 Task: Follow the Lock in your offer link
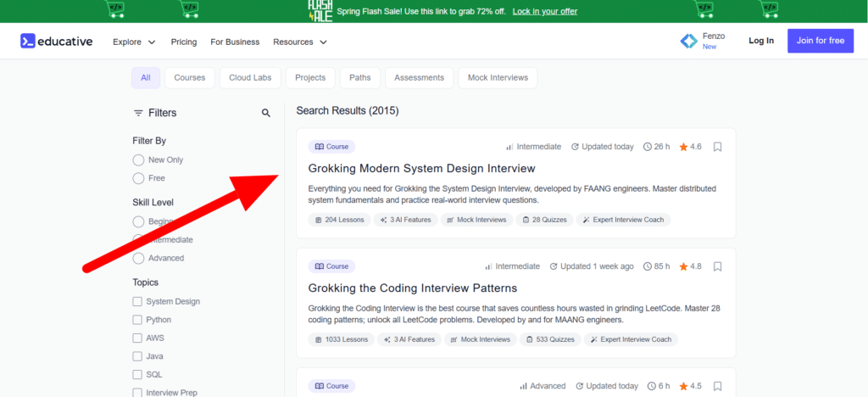pyautogui.click(x=545, y=11)
